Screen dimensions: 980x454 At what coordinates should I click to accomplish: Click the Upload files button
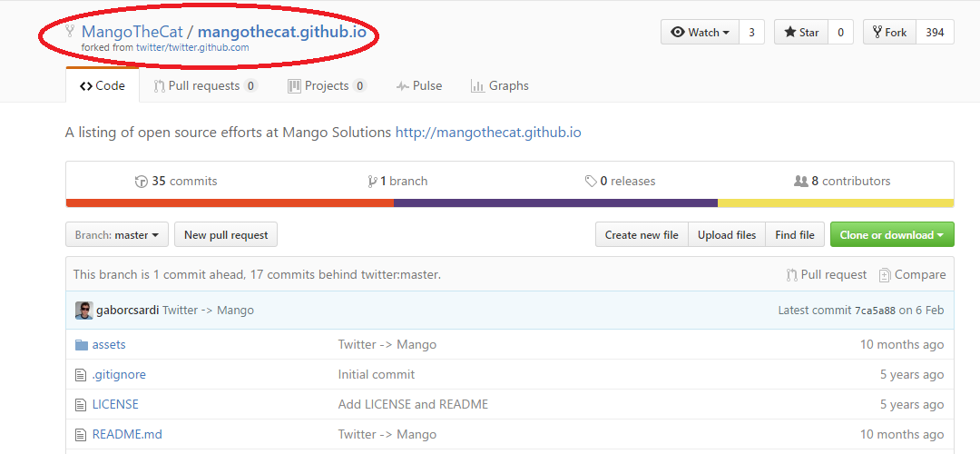[x=726, y=235]
